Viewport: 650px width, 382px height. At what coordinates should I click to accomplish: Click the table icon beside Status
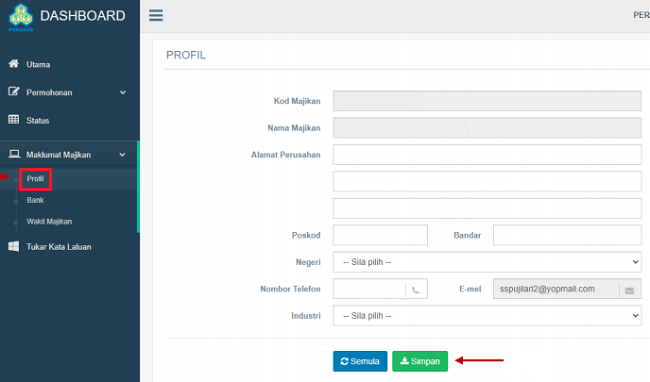click(x=14, y=120)
